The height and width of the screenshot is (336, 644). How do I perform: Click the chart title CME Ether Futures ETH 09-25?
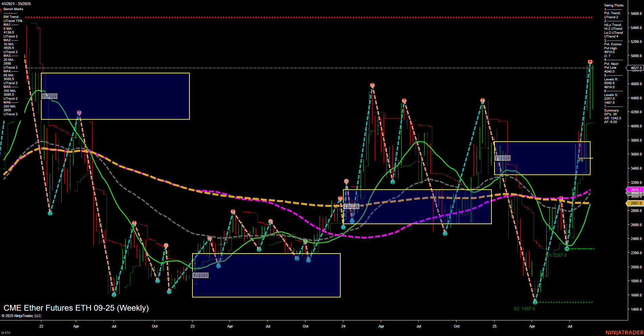pyautogui.click(x=76, y=308)
